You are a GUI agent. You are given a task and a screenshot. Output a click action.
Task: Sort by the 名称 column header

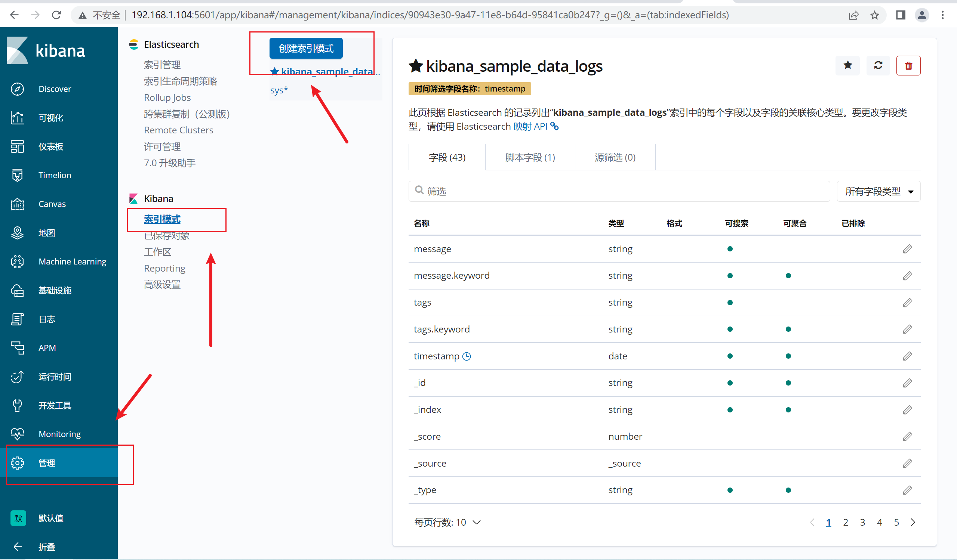[422, 223]
